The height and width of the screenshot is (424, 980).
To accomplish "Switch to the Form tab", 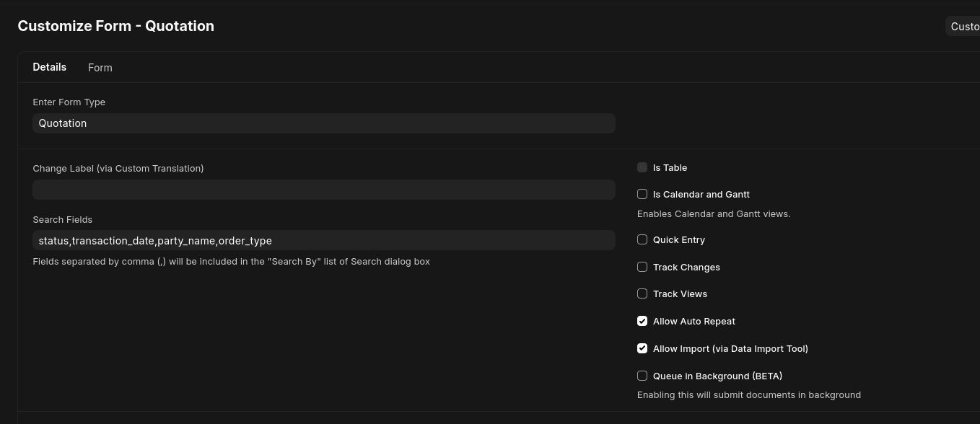I will click(x=100, y=68).
